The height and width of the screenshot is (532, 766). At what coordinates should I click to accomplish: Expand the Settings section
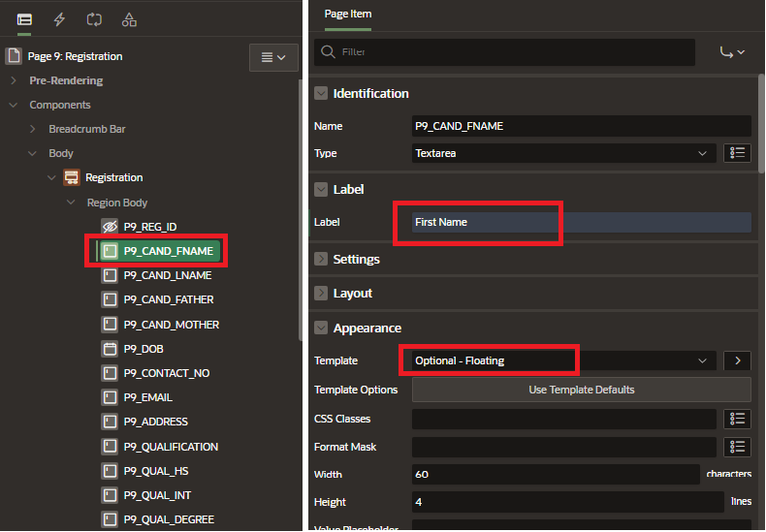pyautogui.click(x=321, y=260)
